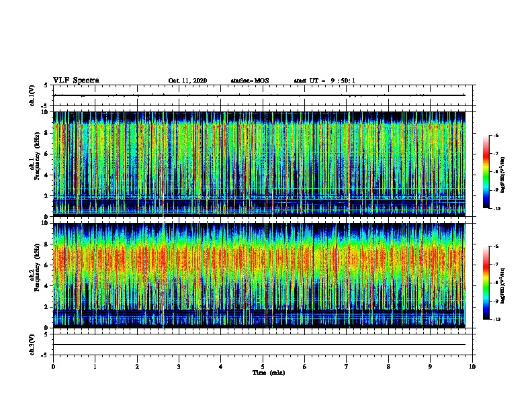Click the ch.2 frequency axis "2" tick label
532x411 pixels.
[47, 307]
